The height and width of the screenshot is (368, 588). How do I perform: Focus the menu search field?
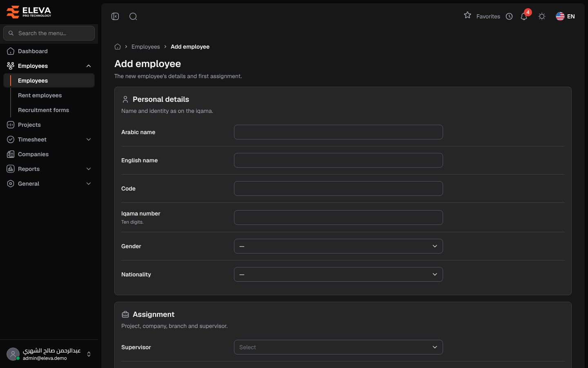pyautogui.click(x=49, y=33)
